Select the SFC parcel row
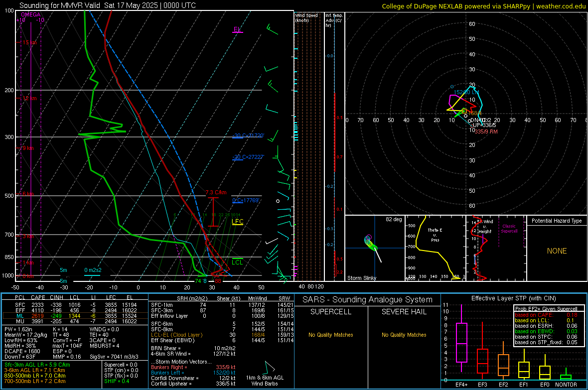The height and width of the screenshot is (390, 588). (x=75, y=305)
